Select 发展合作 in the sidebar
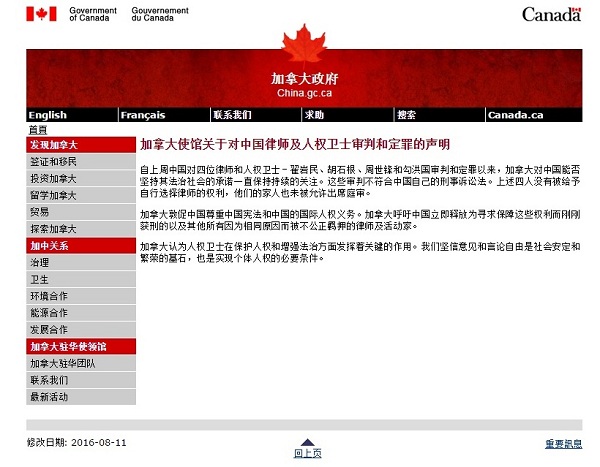This screenshot has width=600, height=467. point(81,330)
